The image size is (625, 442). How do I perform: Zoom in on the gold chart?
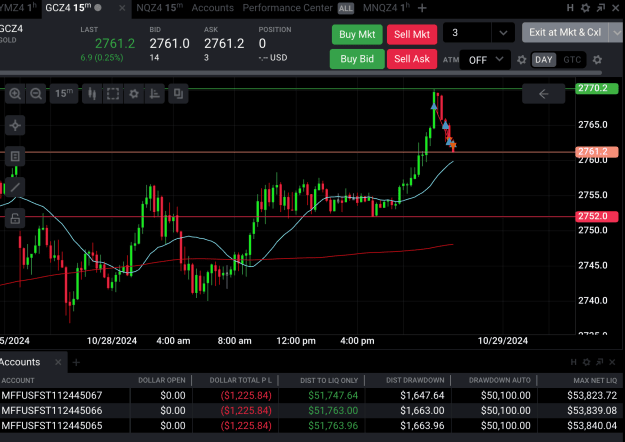[15, 94]
